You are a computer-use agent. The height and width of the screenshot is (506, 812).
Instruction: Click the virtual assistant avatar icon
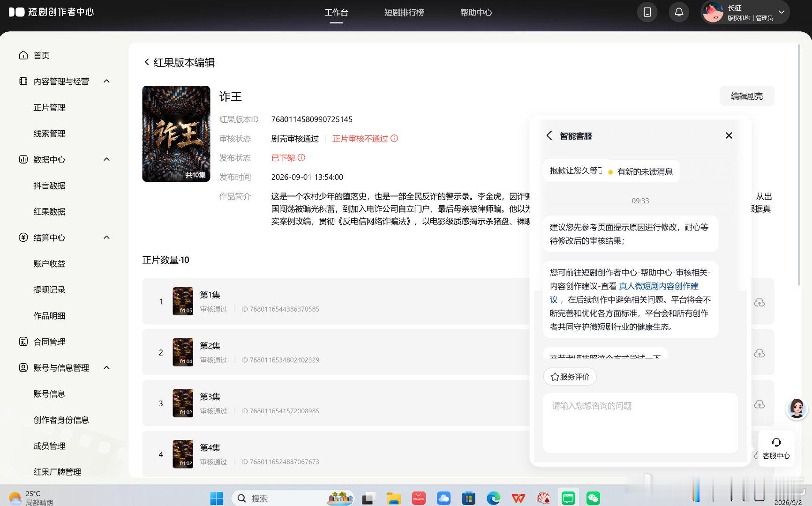coord(797,408)
